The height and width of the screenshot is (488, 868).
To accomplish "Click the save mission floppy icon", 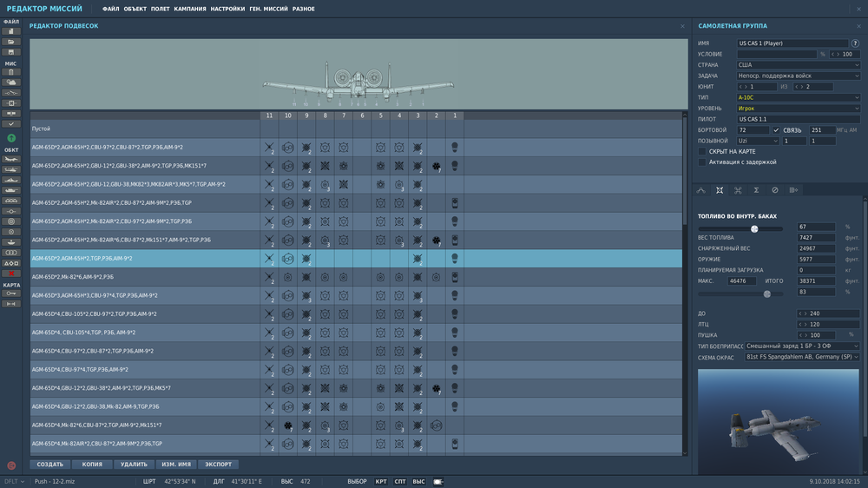I will point(11,52).
